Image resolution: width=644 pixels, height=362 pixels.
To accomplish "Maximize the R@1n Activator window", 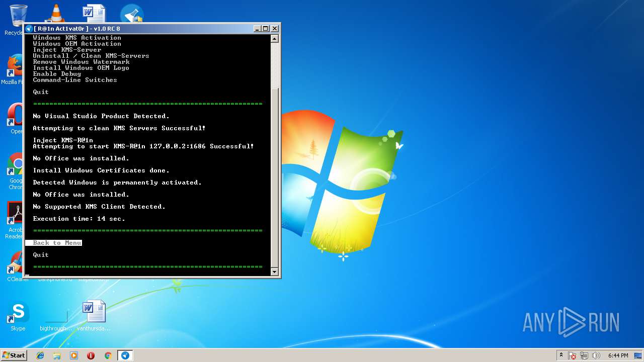I will point(265,29).
